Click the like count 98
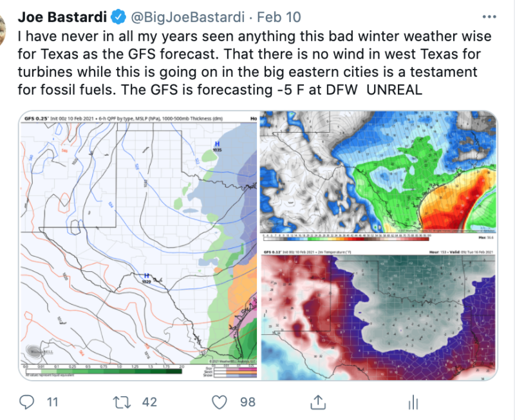 point(248,402)
